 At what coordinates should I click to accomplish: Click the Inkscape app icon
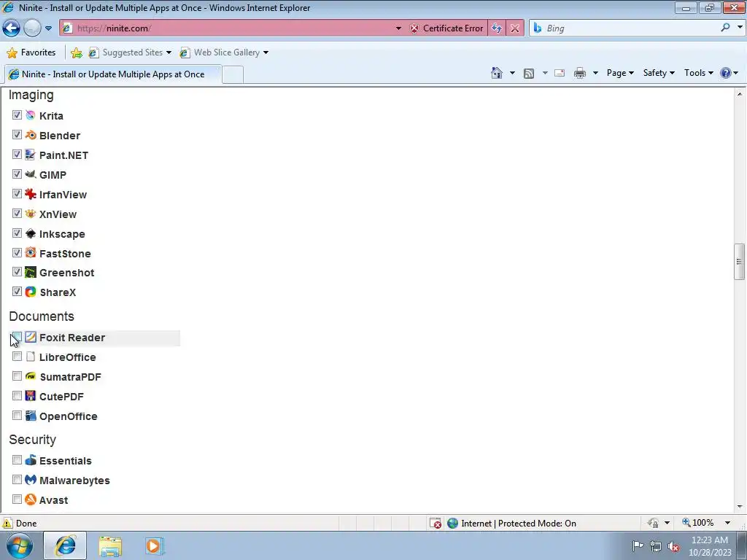[31, 233]
